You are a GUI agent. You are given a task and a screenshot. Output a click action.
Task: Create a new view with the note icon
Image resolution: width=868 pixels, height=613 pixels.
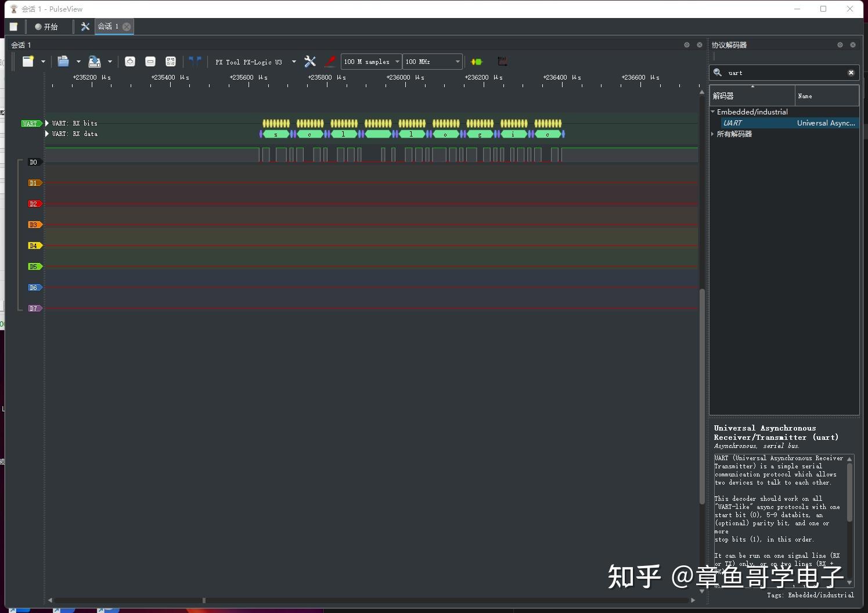coord(28,62)
